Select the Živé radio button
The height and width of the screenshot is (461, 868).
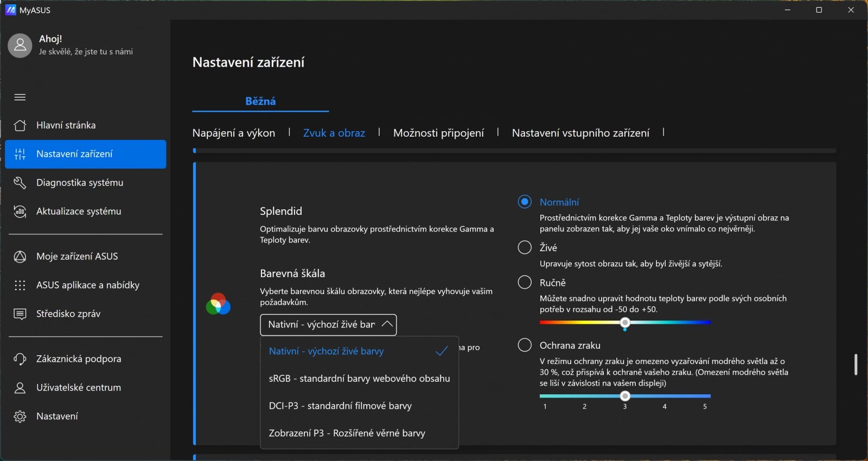pyautogui.click(x=525, y=248)
